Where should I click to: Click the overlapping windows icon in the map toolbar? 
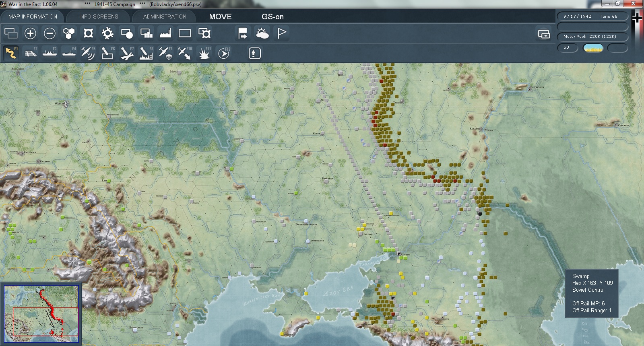coord(11,33)
